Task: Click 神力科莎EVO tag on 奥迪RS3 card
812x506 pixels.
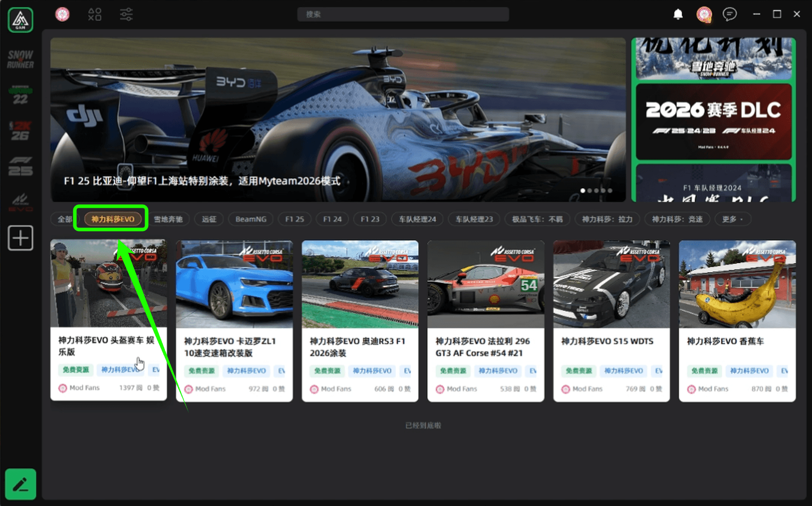Action: pos(372,371)
